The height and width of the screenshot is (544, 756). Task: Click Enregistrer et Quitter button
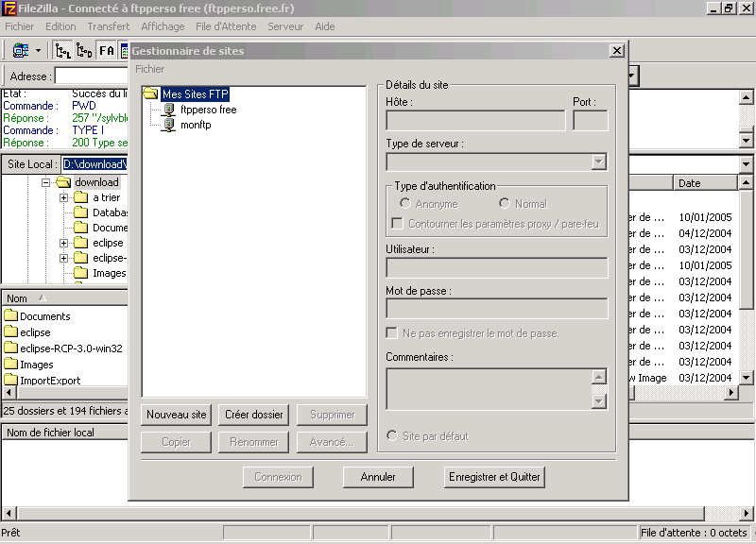494,477
